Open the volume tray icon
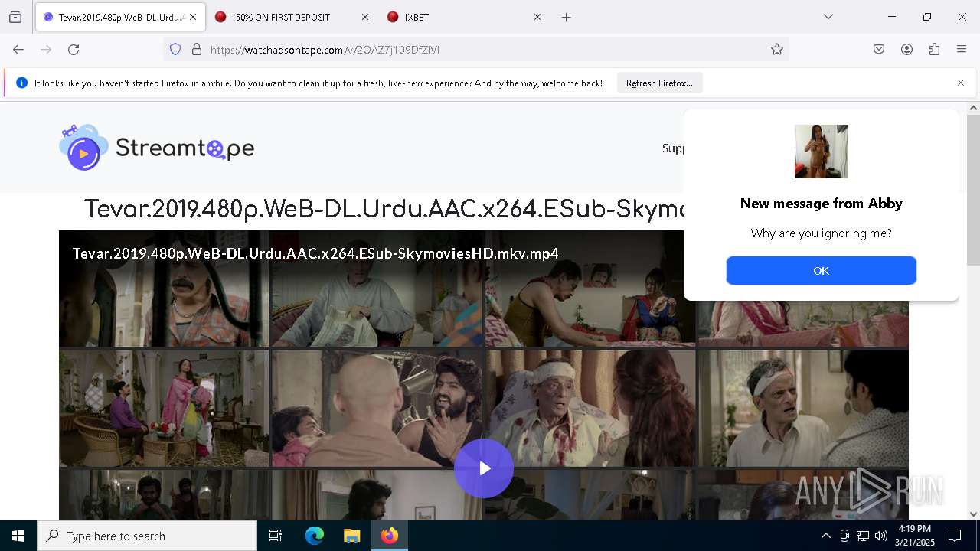980x551 pixels. (x=881, y=536)
